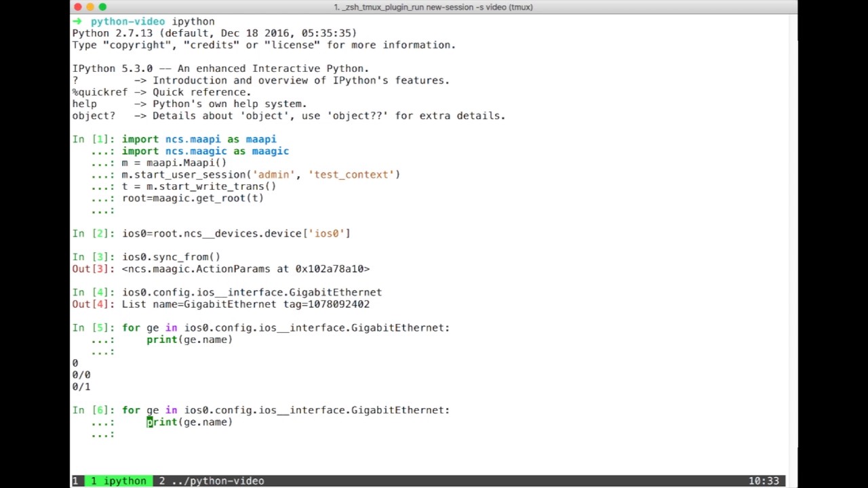
Task: Click 'import ncs.maagic as maagic' line
Action: pos(205,151)
